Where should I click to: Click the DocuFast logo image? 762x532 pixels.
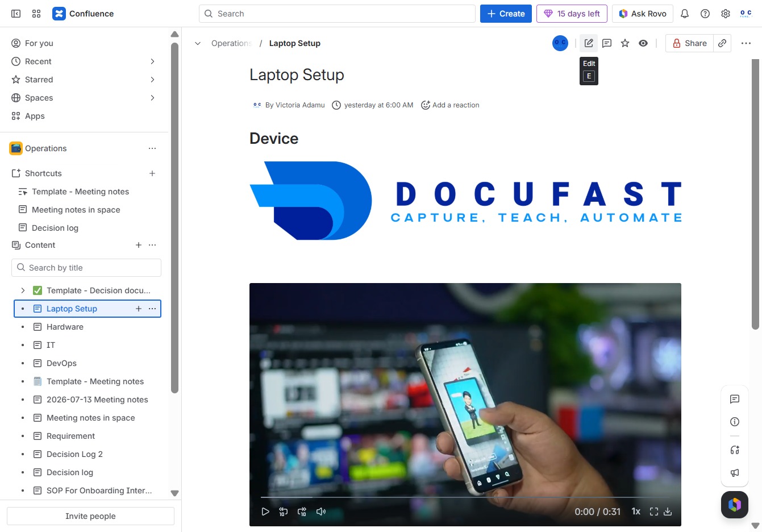(x=466, y=201)
